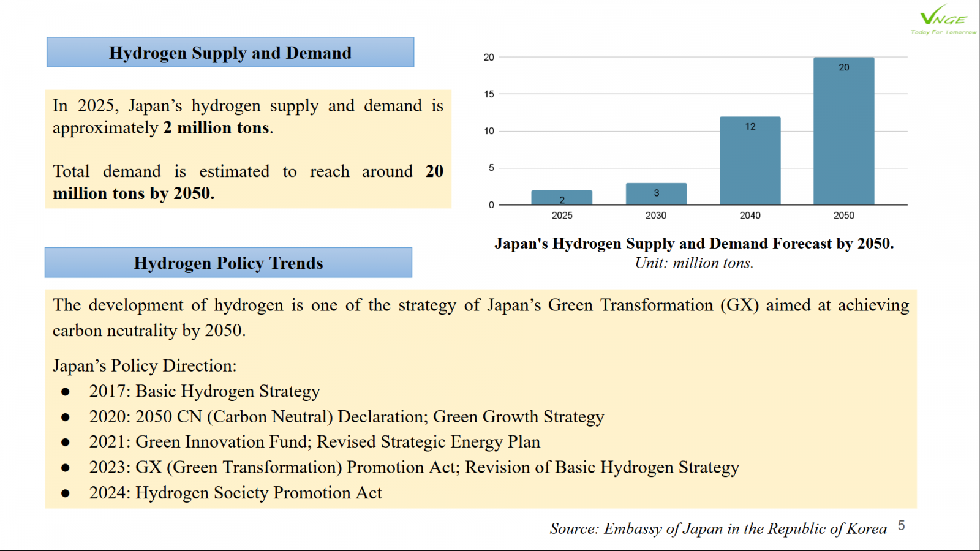Select the Hydrogen Supply and Demand header

coord(230,53)
